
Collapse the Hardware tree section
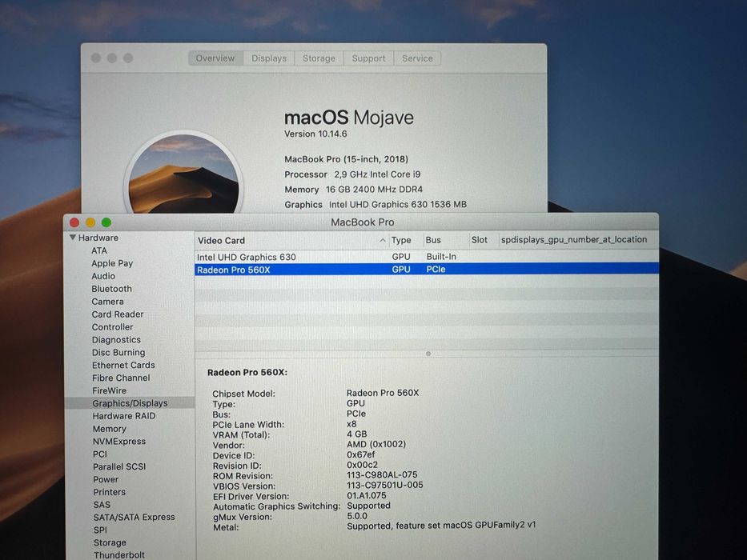73,237
